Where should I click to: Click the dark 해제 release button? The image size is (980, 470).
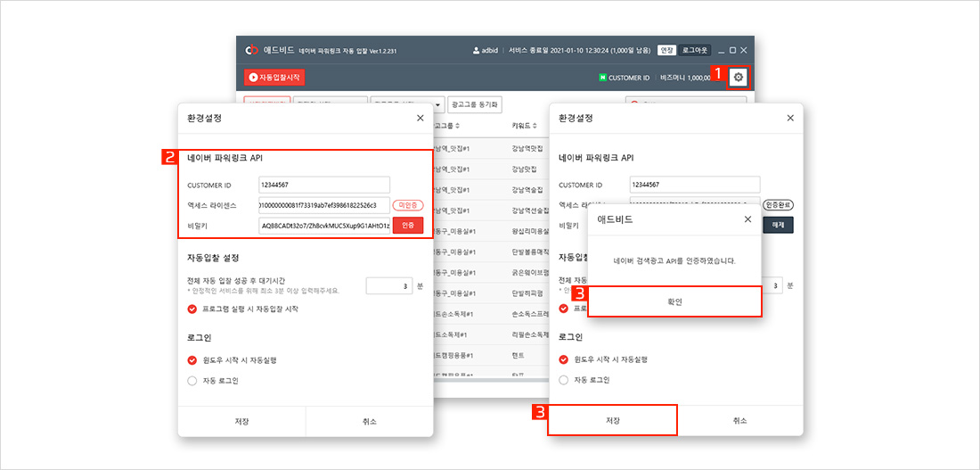[x=778, y=225]
